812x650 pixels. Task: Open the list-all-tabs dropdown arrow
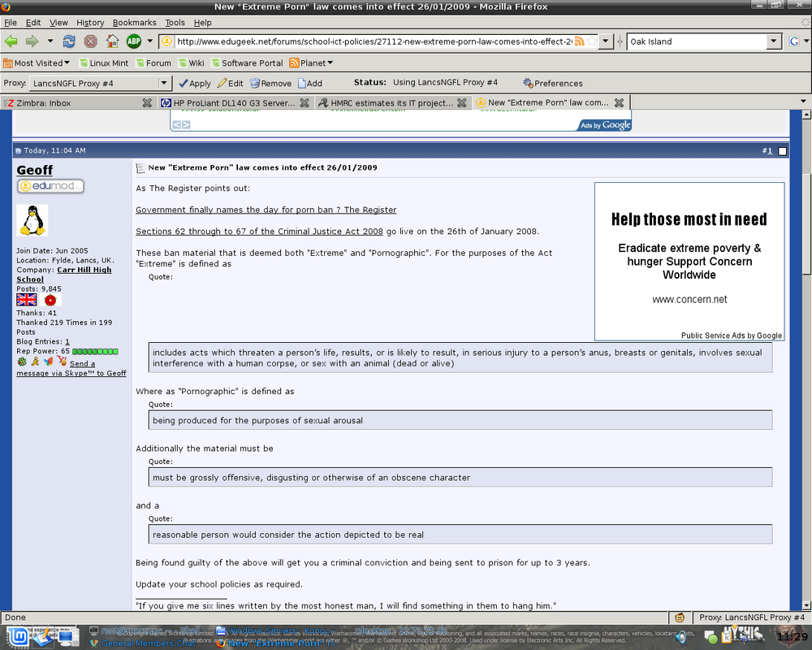[803, 102]
